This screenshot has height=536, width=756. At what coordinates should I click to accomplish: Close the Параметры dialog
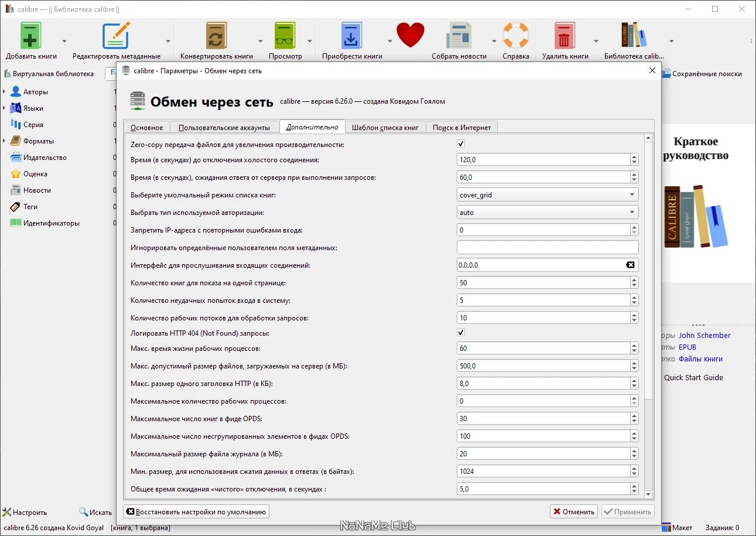coord(652,70)
